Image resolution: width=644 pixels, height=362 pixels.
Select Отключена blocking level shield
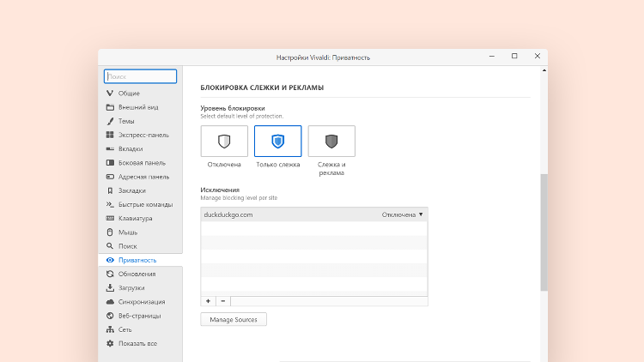[x=224, y=142]
